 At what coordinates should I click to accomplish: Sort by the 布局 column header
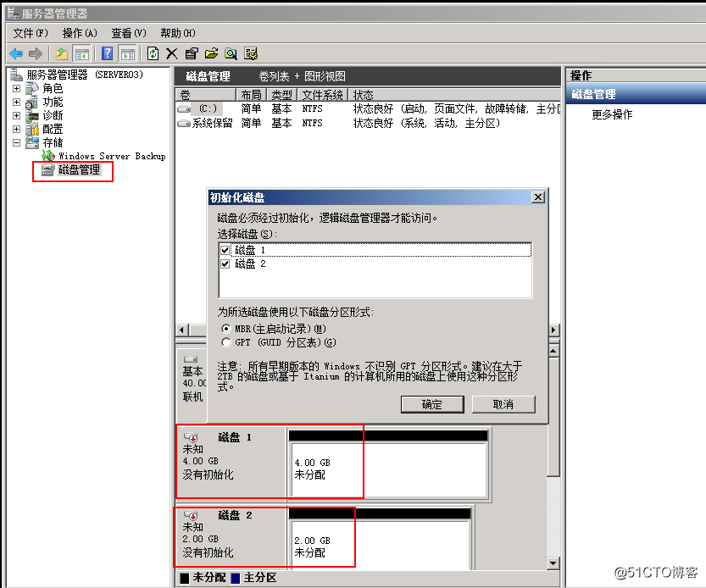pos(251,95)
